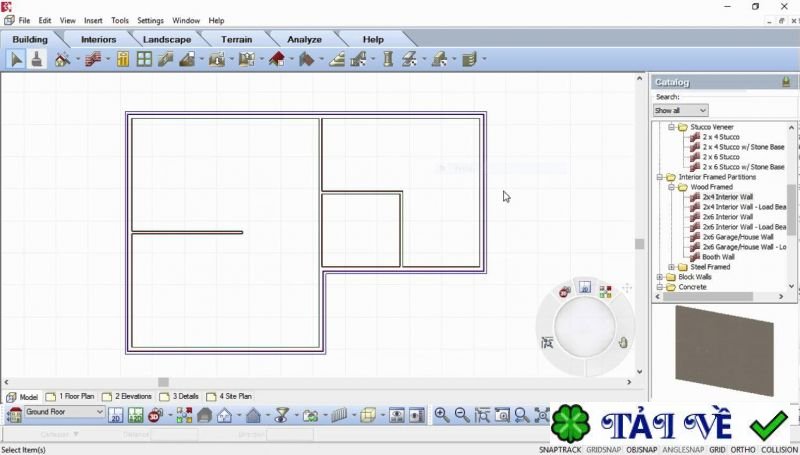
Task: Select the Stairs tool
Action: (x=336, y=59)
